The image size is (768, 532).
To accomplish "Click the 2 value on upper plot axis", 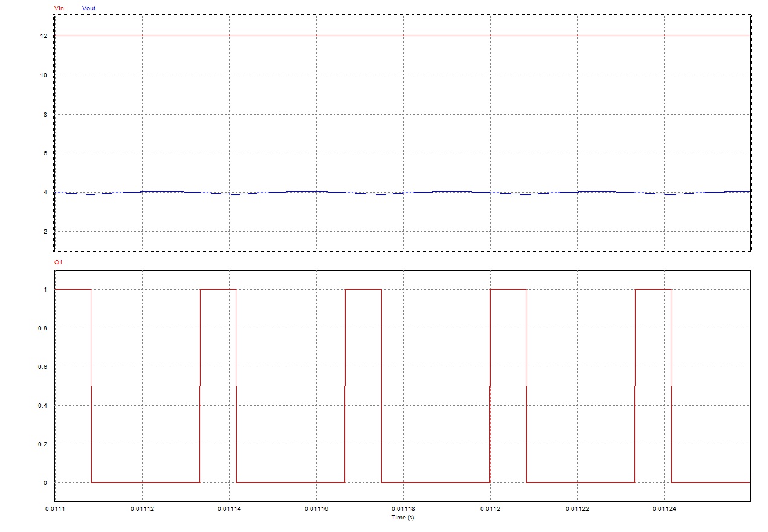I will pos(45,232).
